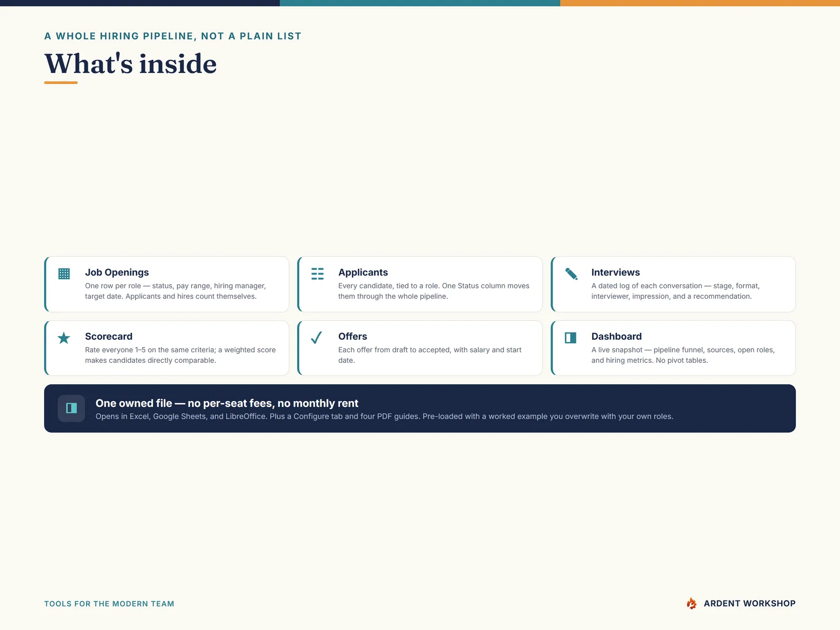
Task: Click the 'A live snapshot' description
Action: (x=683, y=355)
